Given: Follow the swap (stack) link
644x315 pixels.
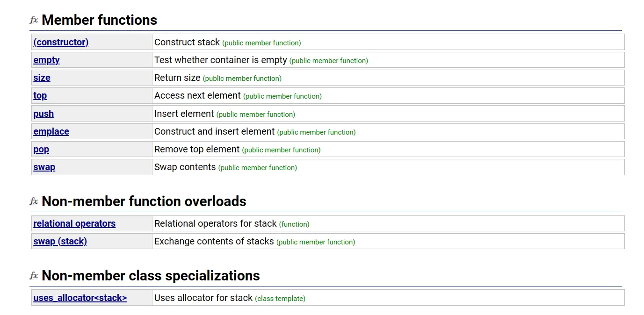Looking at the screenshot, I should click(x=60, y=241).
